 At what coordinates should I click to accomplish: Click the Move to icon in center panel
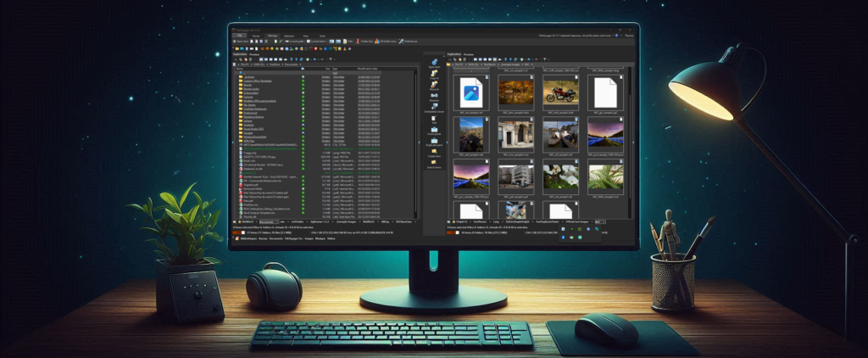434,84
